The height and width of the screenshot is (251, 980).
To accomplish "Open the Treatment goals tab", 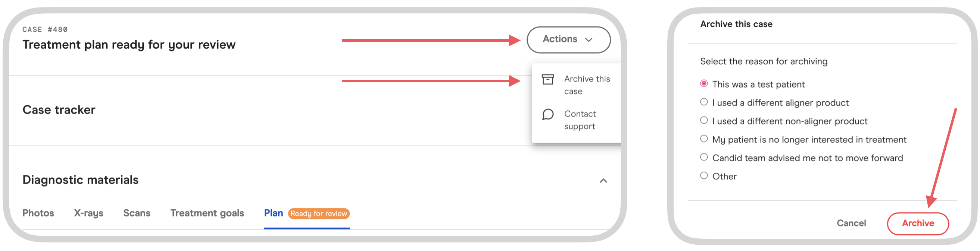I will (x=207, y=213).
